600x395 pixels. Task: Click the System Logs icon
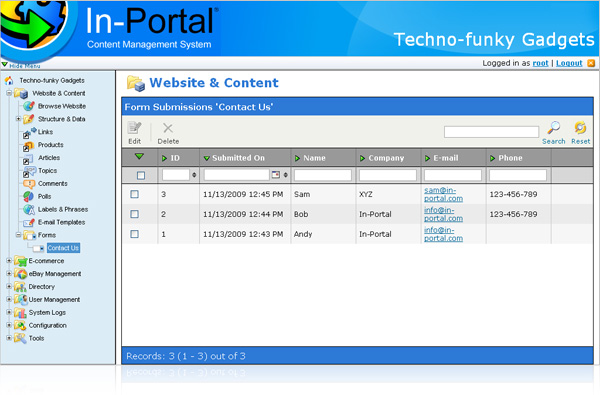tap(20, 312)
